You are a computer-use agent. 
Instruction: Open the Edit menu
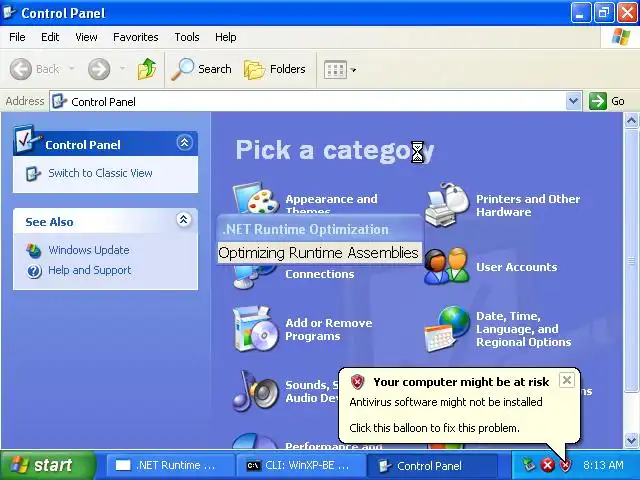click(x=50, y=37)
